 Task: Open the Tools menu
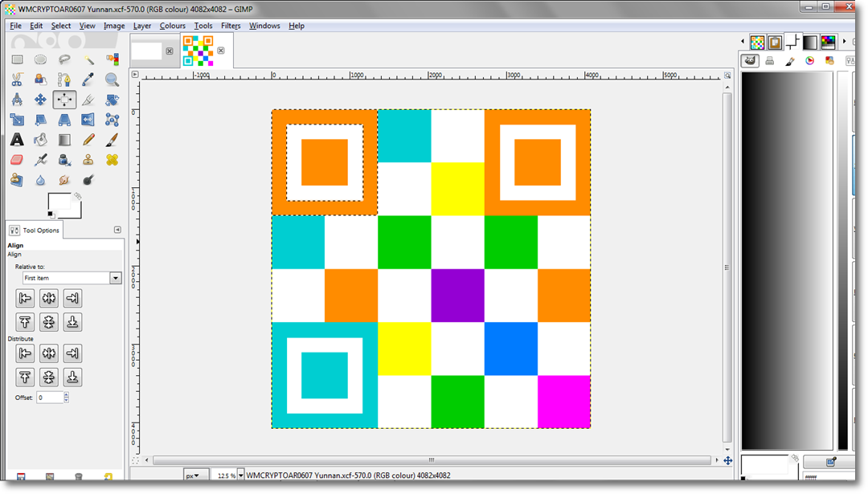coord(203,26)
